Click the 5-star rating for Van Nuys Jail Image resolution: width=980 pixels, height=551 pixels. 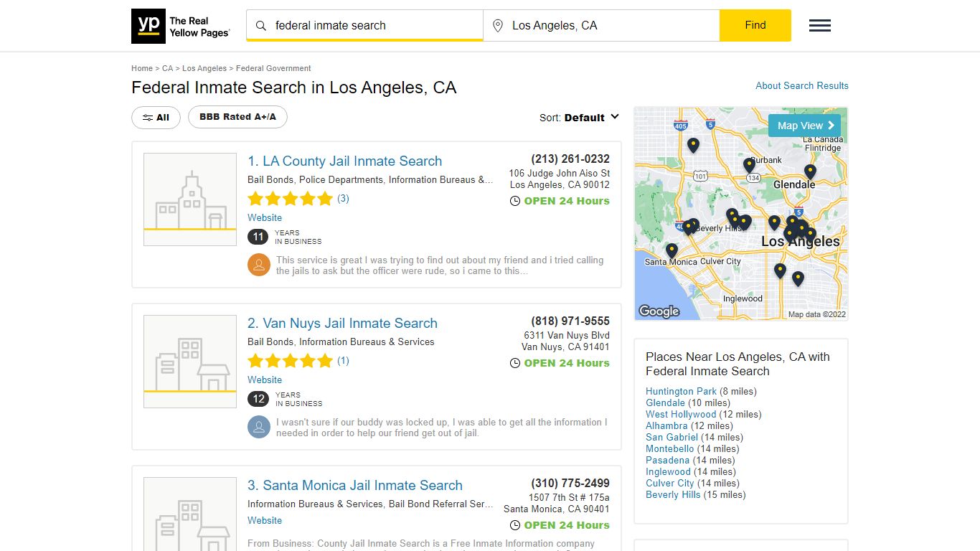[x=290, y=361]
